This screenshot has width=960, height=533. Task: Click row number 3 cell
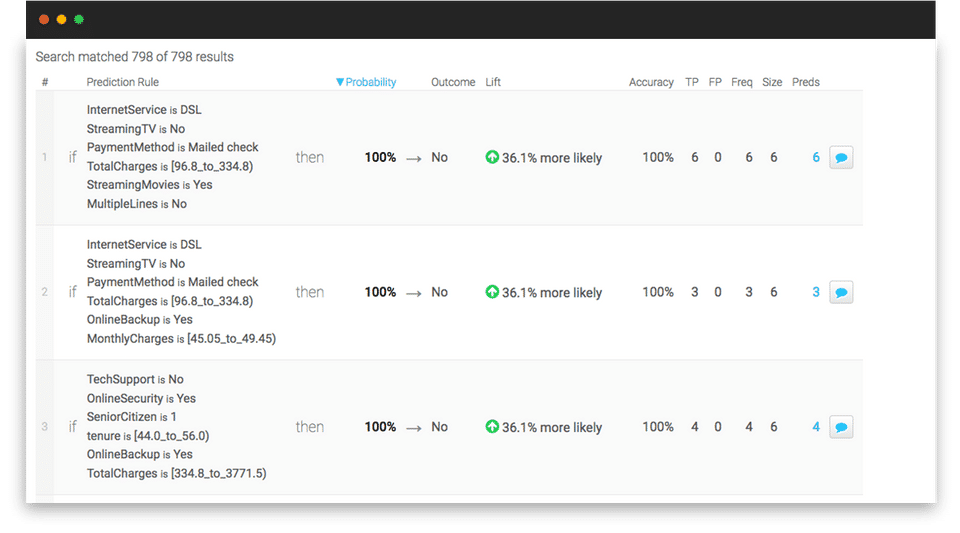[x=44, y=427]
